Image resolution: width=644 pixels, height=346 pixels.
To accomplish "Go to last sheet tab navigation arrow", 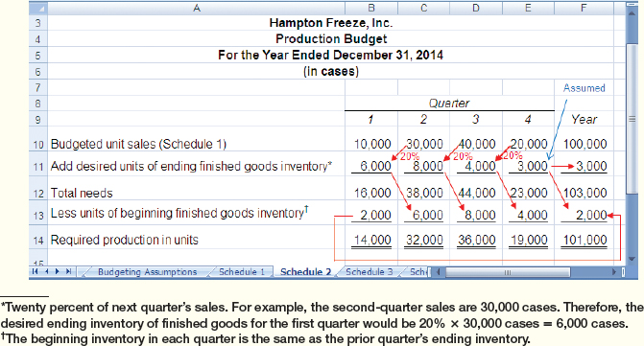I will (x=68, y=271).
